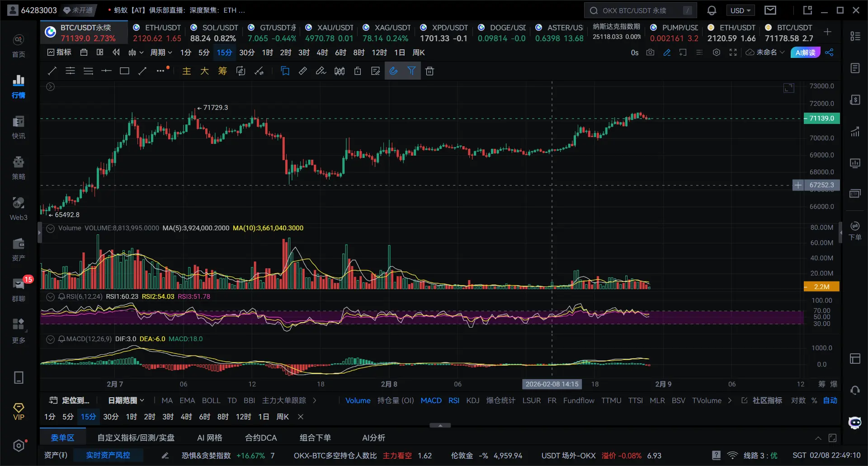Toggle the drawing lock icon
Viewport: 868px width, 466px height.
click(358, 71)
